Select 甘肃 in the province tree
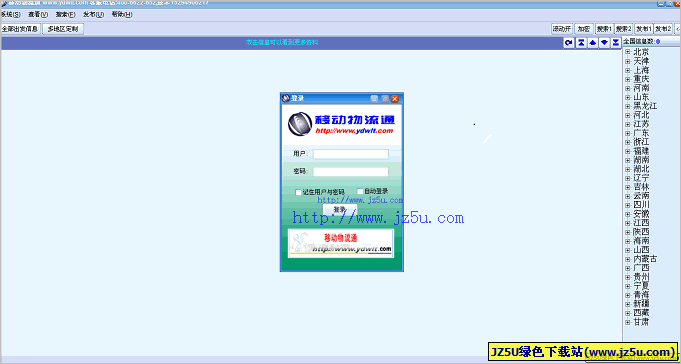 pos(641,322)
